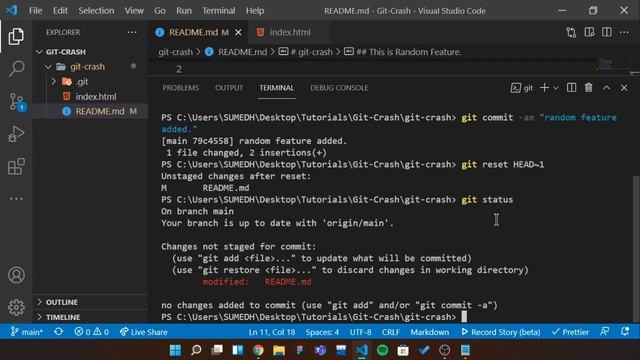This screenshot has height=360, width=640.
Task: Open Google Chrome from the taskbar
Action: 258,350
